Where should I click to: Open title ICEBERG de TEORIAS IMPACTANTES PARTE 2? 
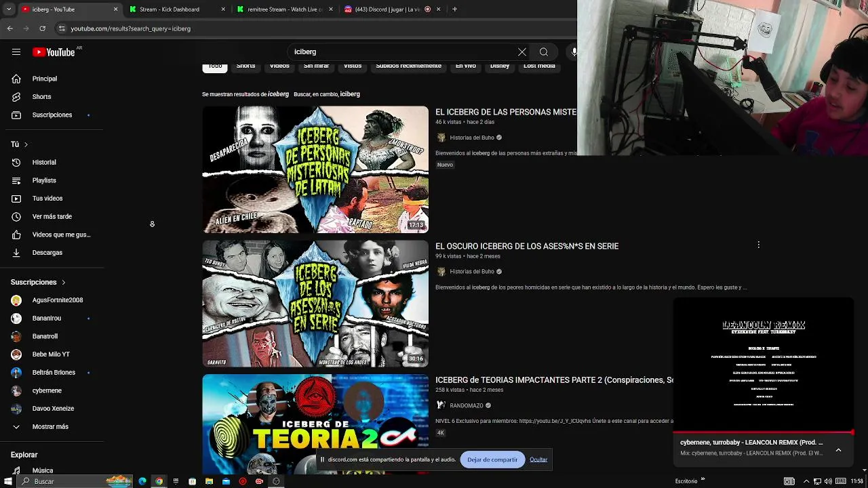[554, 380]
